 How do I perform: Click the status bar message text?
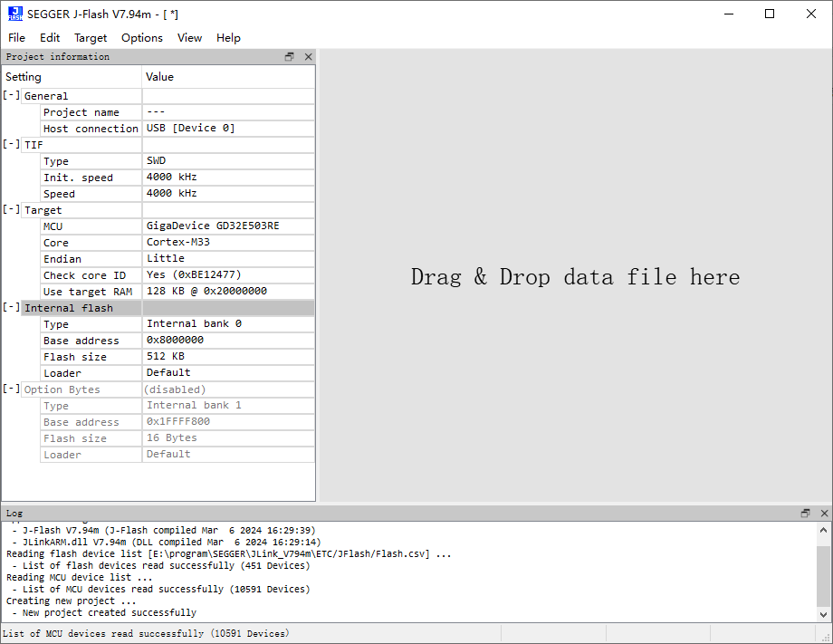click(x=146, y=633)
